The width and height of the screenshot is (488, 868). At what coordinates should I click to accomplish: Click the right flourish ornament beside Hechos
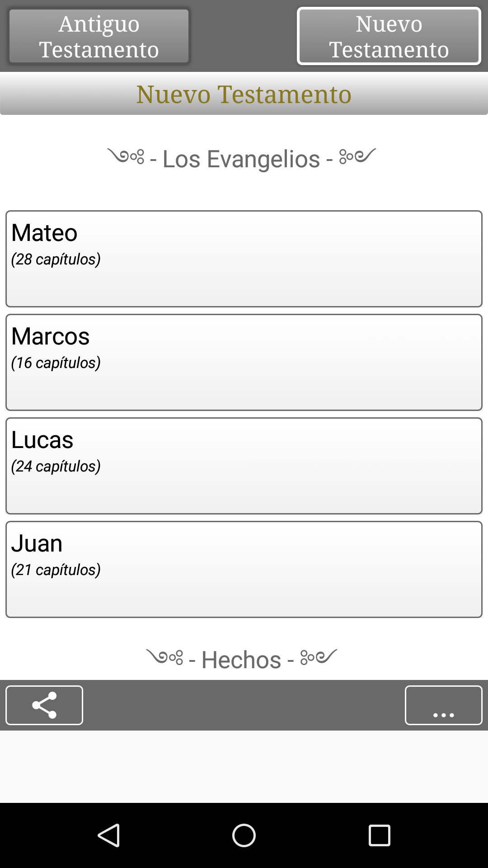(x=319, y=657)
